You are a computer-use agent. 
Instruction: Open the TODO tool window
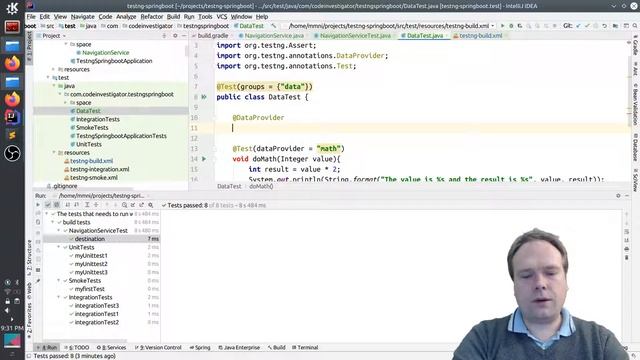(77, 347)
